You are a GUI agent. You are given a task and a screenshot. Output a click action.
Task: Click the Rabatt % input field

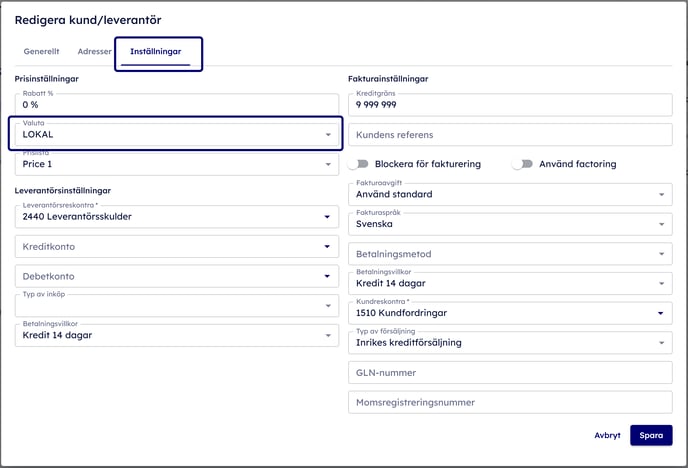176,104
